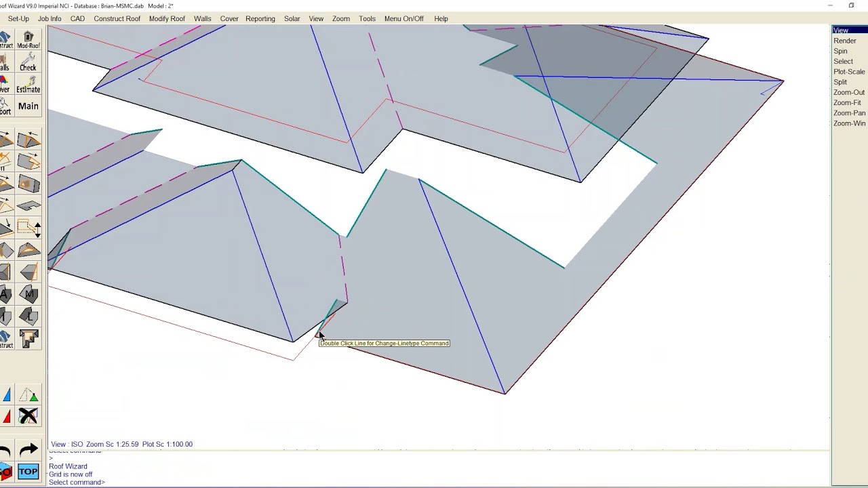Click the red triangle icon
Image resolution: width=868 pixels, height=488 pixels.
(x=7, y=415)
